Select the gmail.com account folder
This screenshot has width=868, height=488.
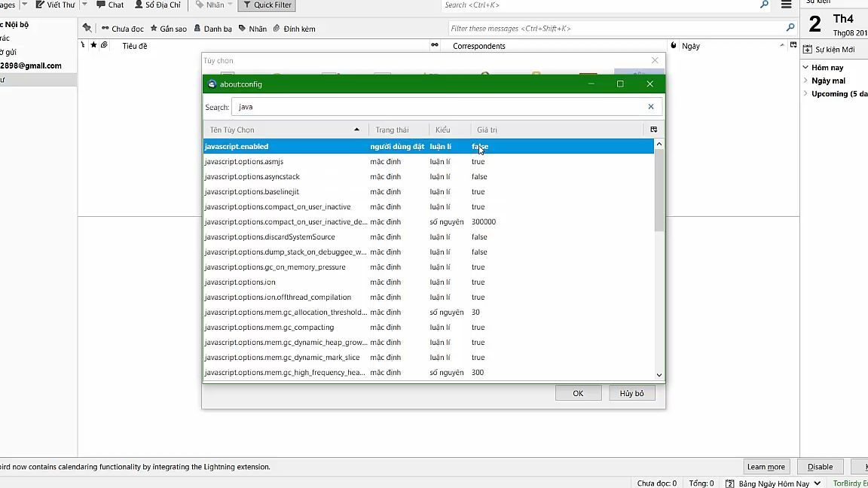tap(31, 66)
